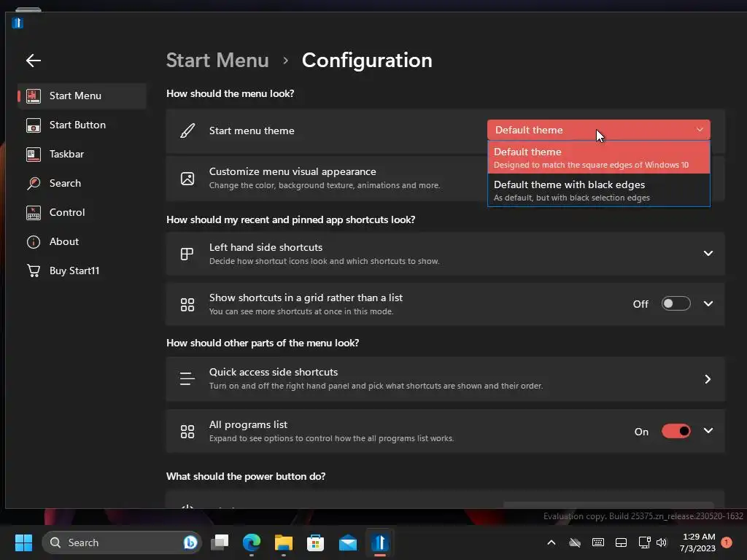Click the About info circle icon
The width and height of the screenshot is (747, 560).
coord(34,242)
